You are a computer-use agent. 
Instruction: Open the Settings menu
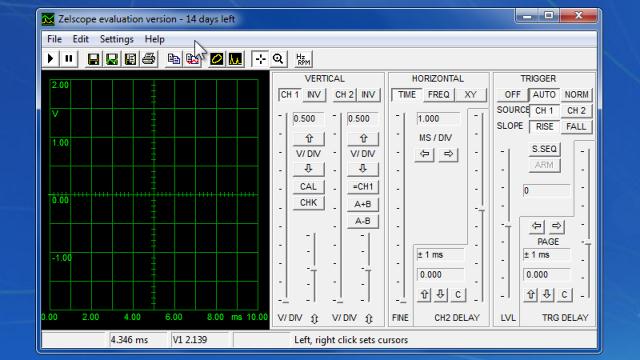(117, 39)
